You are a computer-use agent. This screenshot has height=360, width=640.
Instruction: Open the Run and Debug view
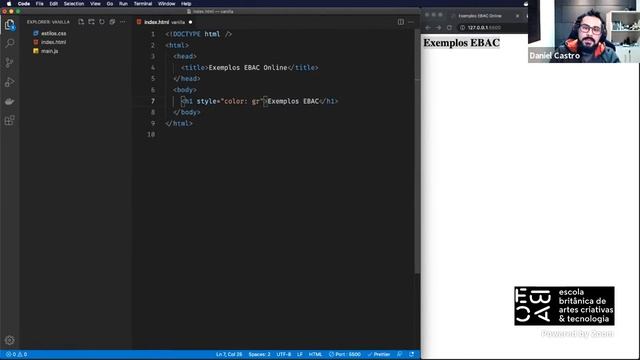[x=10, y=82]
